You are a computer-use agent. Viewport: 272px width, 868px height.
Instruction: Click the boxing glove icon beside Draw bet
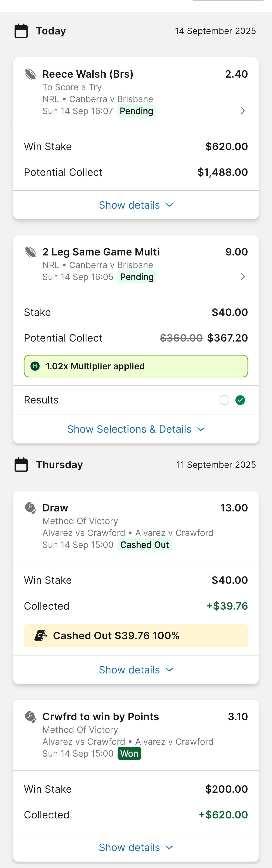point(31,508)
